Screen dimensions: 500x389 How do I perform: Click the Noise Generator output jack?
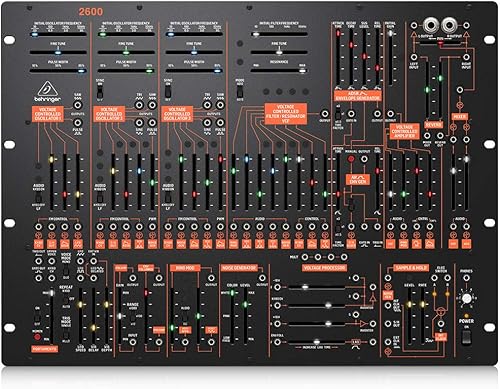[262, 278]
